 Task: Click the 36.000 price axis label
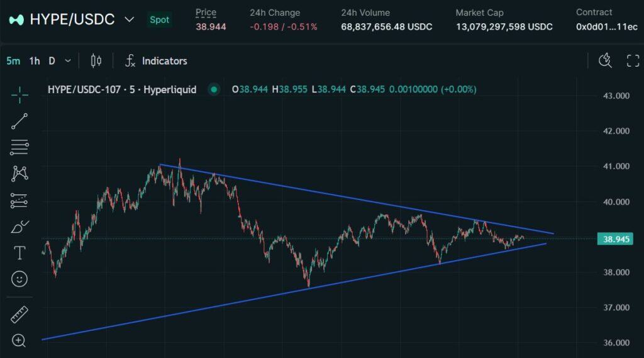pos(616,342)
